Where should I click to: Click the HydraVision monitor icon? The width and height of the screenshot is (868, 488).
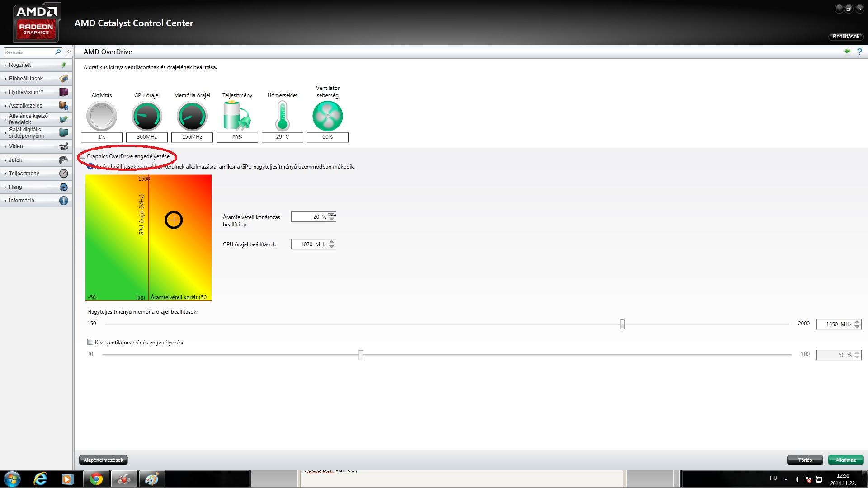click(x=64, y=92)
